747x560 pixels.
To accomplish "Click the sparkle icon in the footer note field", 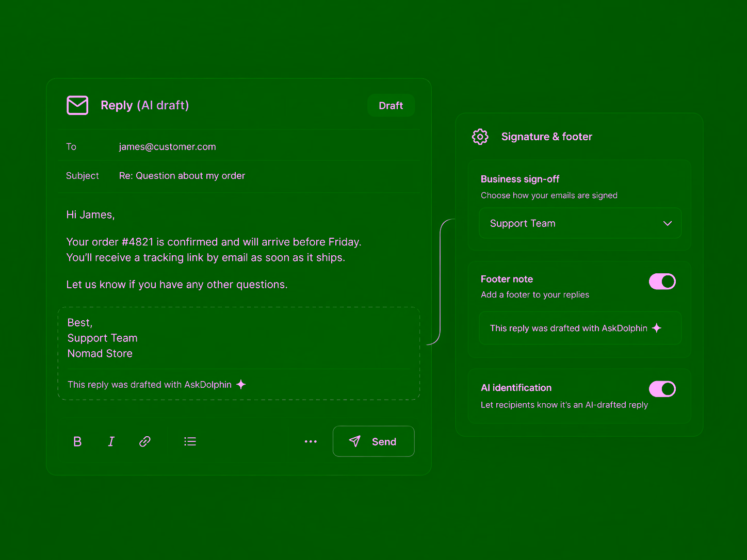I will (657, 328).
